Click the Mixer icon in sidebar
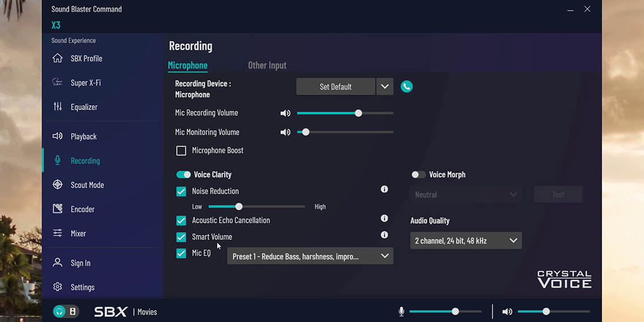 point(57,233)
